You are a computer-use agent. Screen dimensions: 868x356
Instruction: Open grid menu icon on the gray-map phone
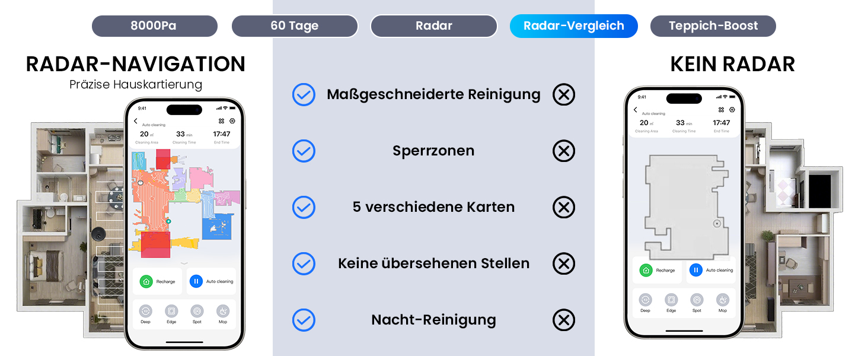(x=722, y=110)
